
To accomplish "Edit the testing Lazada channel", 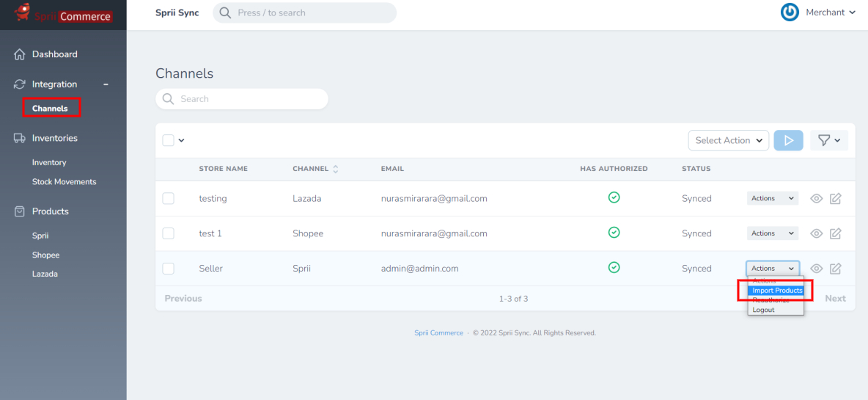I will pyautogui.click(x=835, y=198).
